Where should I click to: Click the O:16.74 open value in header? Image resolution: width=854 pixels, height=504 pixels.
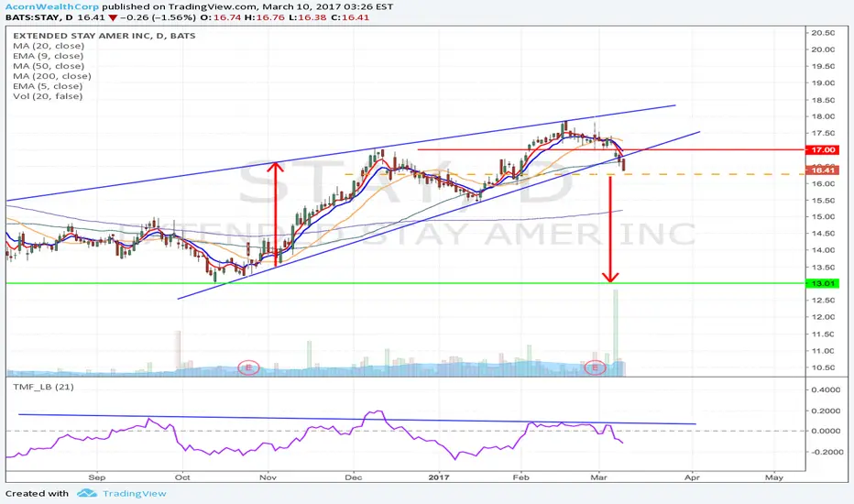(x=221, y=17)
